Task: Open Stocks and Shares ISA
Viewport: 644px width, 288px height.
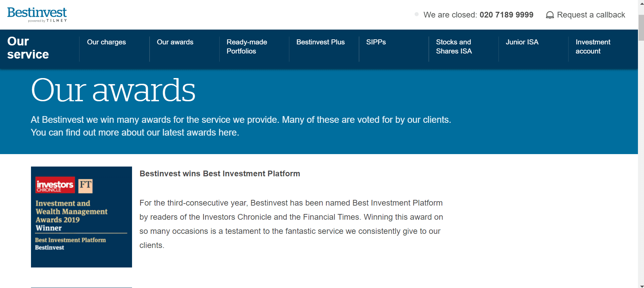Action: pos(454,46)
